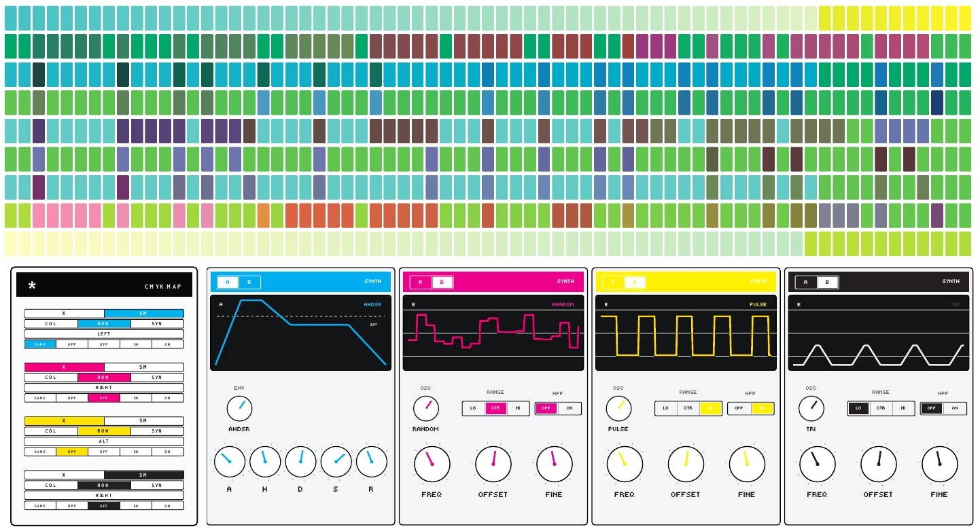
Task: Click RIGHT direction field in the black section
Action: [x=104, y=495]
